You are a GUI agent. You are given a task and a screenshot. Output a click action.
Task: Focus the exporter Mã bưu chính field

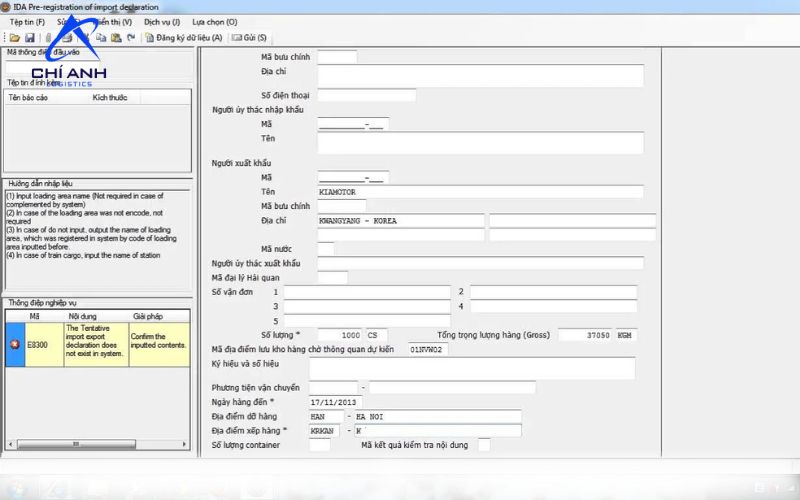[342, 206]
